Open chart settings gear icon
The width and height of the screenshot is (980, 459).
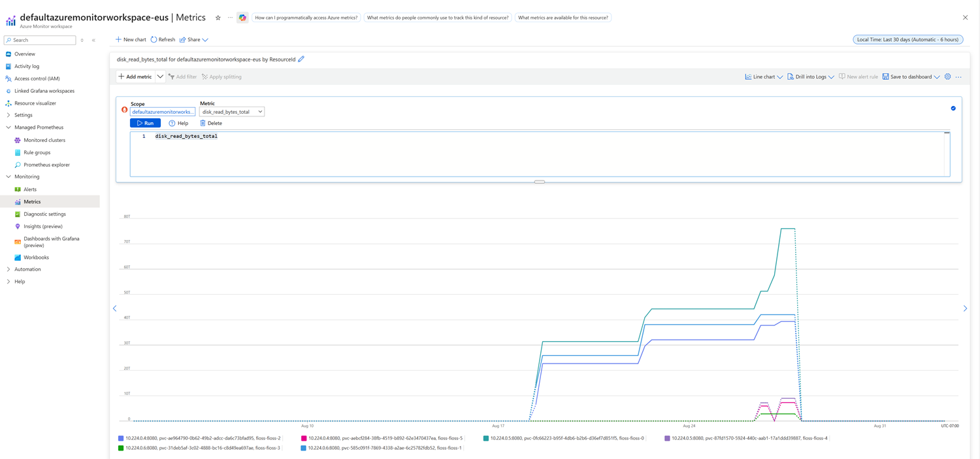coord(948,77)
